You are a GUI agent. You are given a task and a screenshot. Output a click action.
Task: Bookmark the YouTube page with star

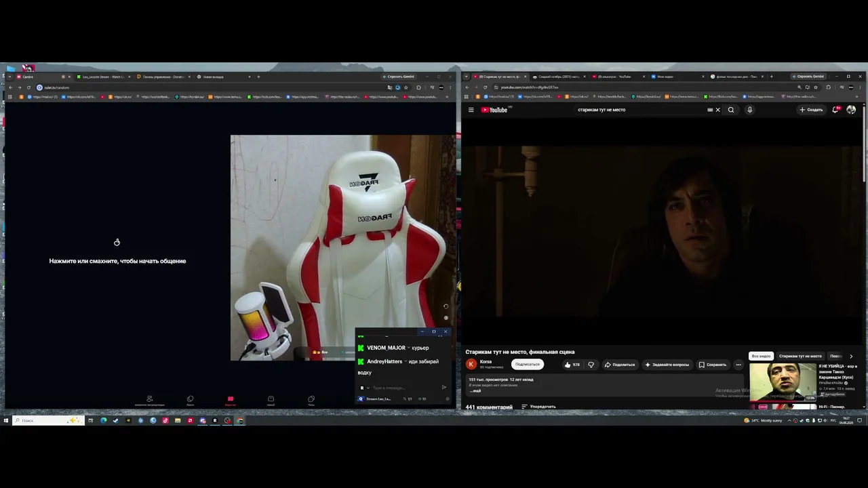coord(816,87)
